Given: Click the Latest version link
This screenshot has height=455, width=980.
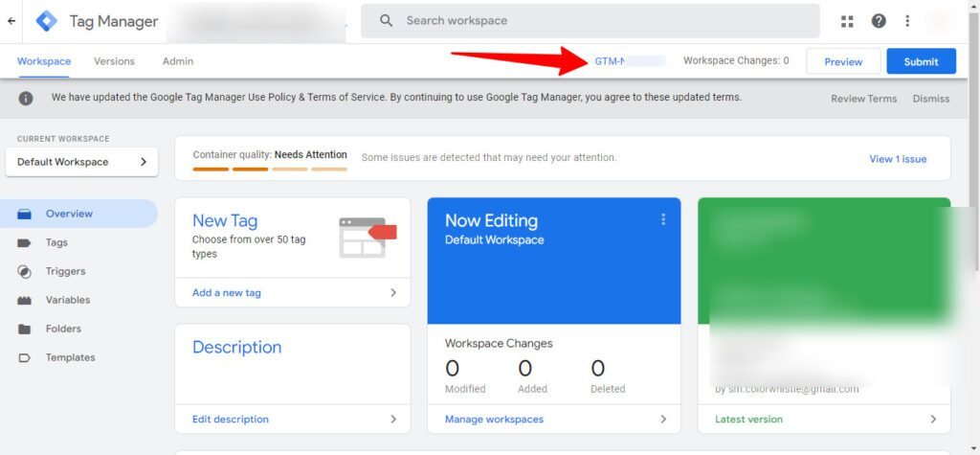Looking at the screenshot, I should click(x=748, y=419).
